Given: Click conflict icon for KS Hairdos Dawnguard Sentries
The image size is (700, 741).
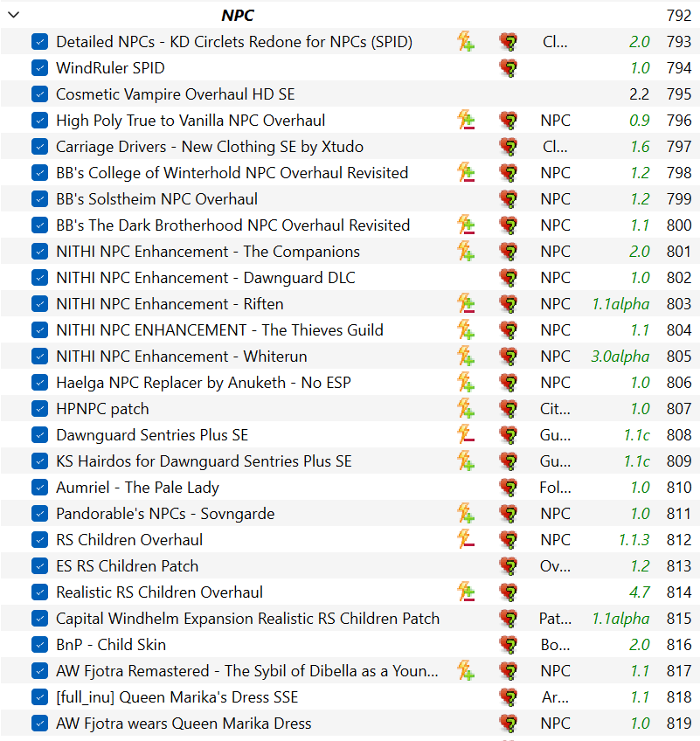Looking at the screenshot, I should tap(466, 461).
